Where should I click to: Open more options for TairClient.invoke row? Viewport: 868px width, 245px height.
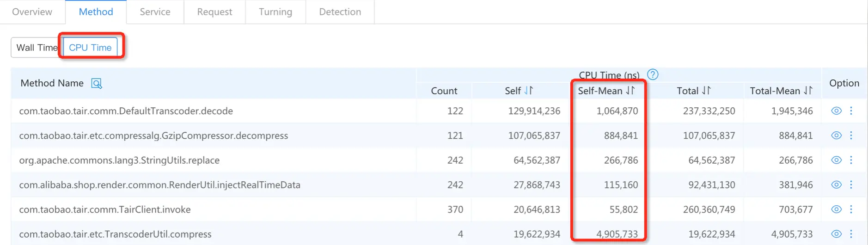(x=851, y=209)
